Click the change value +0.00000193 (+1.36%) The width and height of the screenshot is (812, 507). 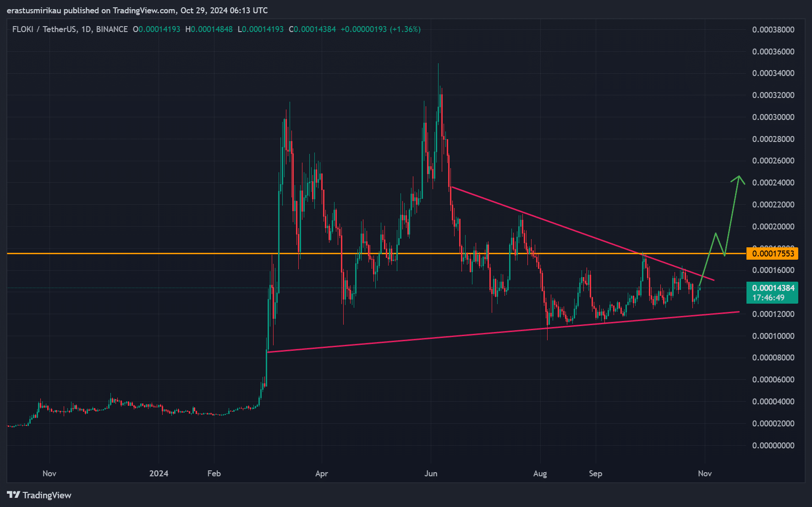[381, 29]
